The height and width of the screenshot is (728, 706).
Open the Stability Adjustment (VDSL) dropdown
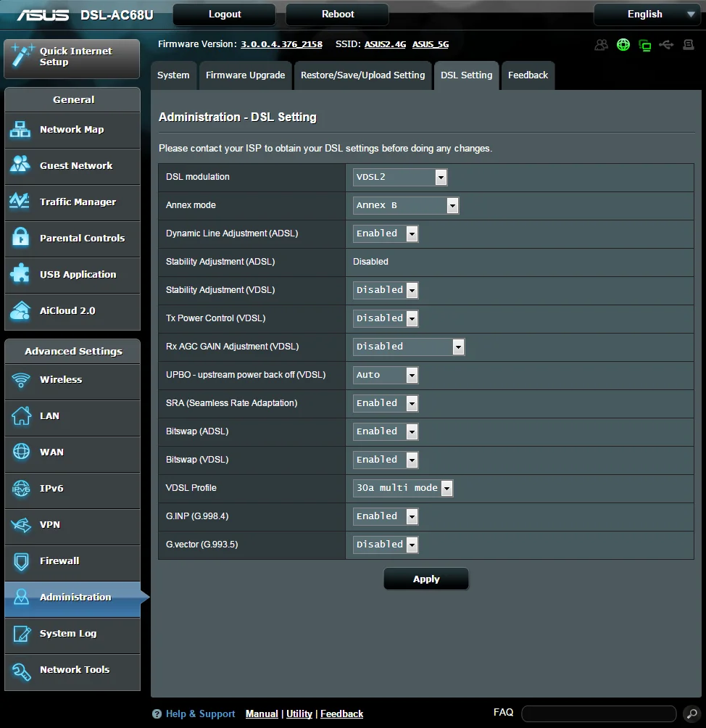coord(386,290)
